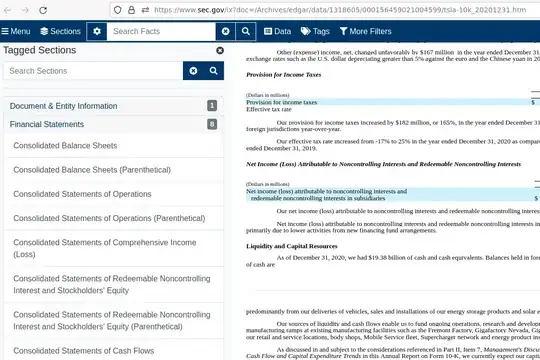Click 'Effective tax rate' row text
The width and height of the screenshot is (540, 360).
click(x=269, y=109)
